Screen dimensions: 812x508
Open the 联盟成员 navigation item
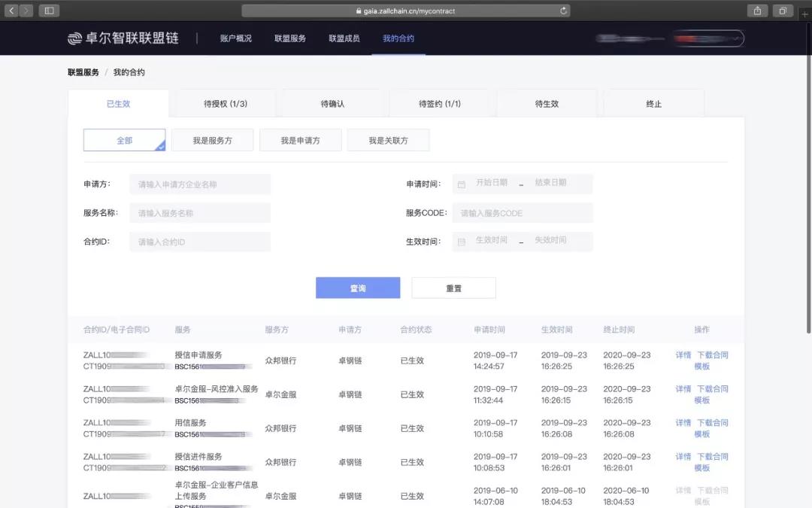[x=344, y=38]
